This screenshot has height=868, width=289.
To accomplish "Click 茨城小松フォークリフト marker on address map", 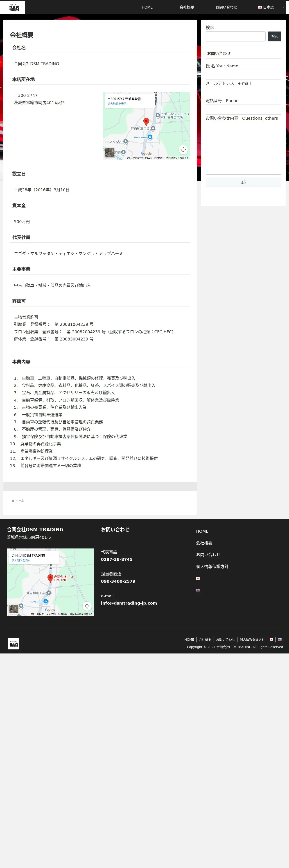I will [158, 115].
